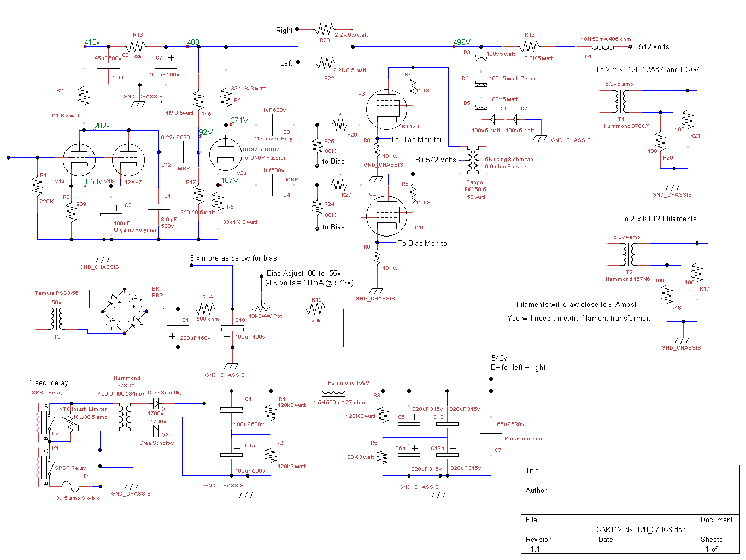746x560 pixels.
Task: Select the D2 Cree Schottky diode symbol
Action: [156, 431]
